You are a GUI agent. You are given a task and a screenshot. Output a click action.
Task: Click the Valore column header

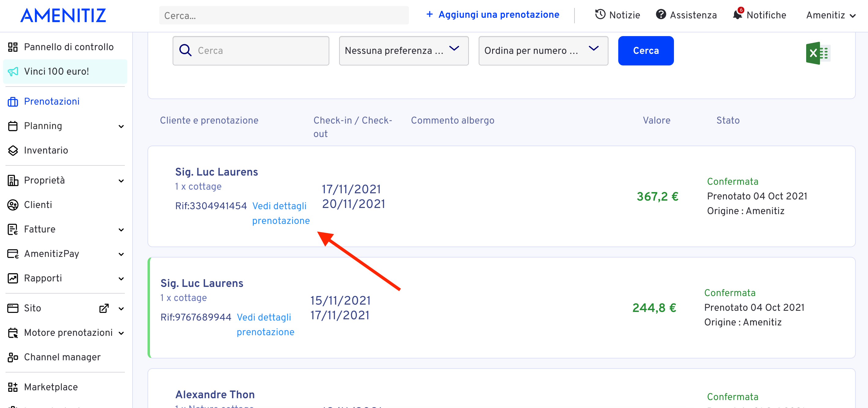657,121
